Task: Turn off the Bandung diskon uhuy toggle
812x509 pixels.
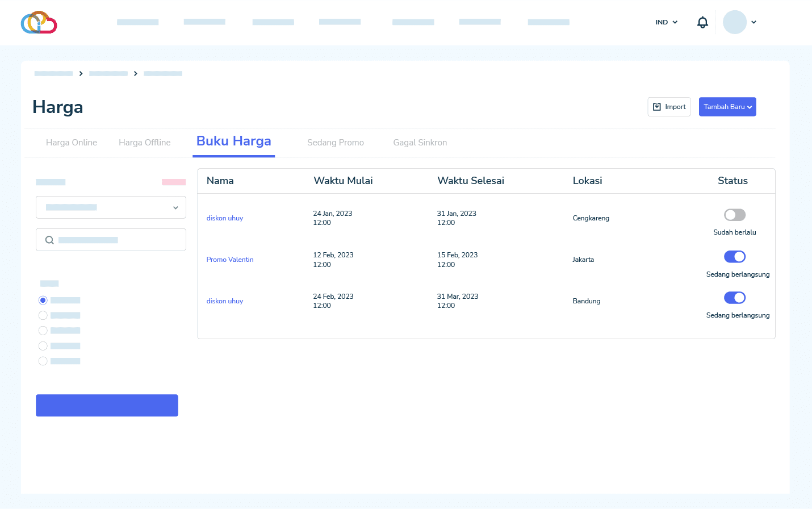Action: 734,298
